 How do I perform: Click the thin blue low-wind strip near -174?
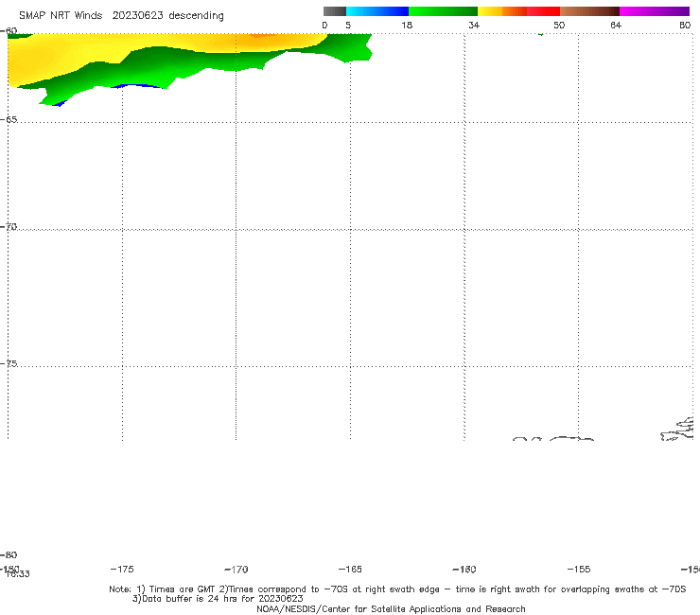136,86
